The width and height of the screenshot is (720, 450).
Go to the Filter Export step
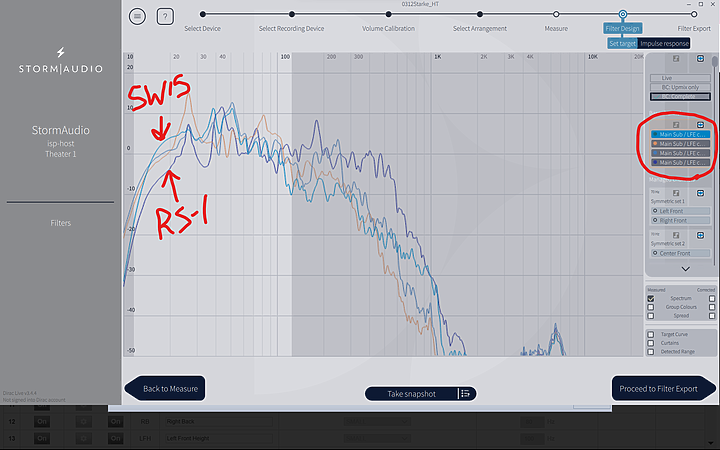point(694,28)
